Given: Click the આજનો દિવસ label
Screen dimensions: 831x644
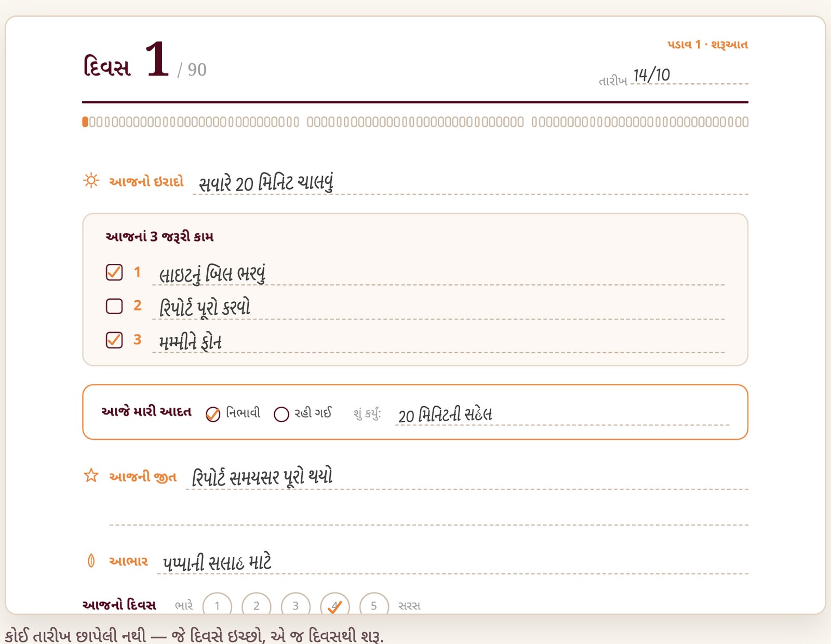Looking at the screenshot, I should coord(119,605).
